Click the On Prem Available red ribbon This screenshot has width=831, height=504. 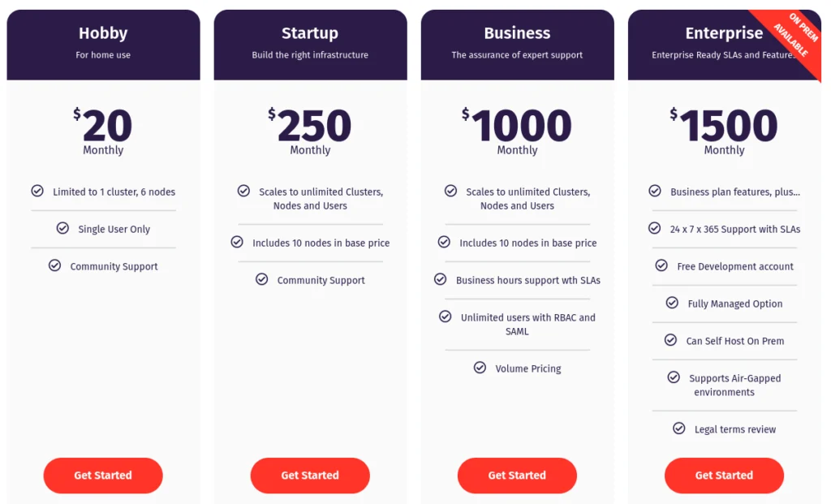point(790,37)
